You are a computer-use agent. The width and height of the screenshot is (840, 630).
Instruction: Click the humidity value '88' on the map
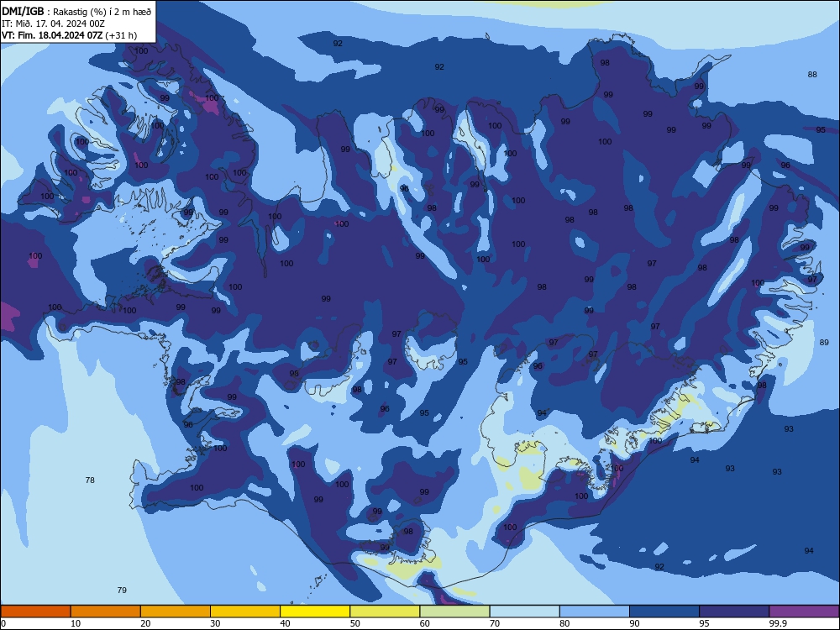pos(812,75)
